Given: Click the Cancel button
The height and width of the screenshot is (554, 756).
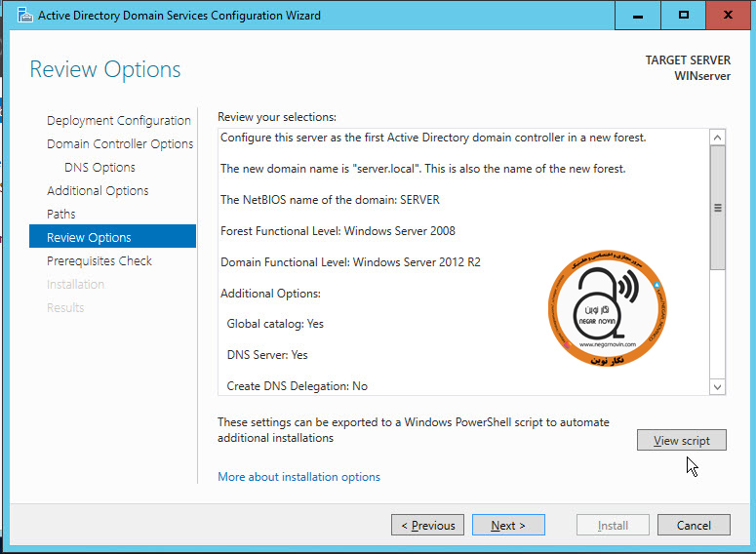Looking at the screenshot, I should pos(694,525).
